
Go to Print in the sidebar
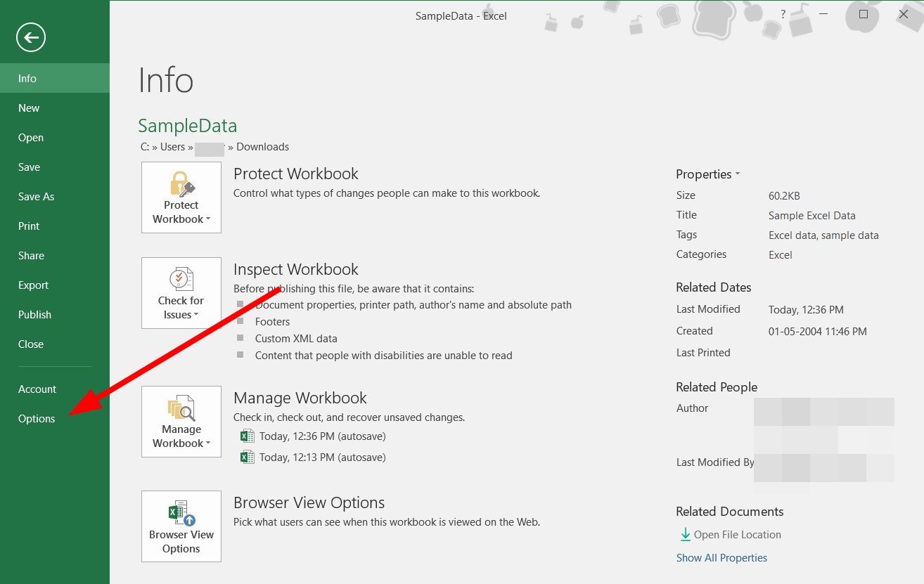tap(55, 226)
